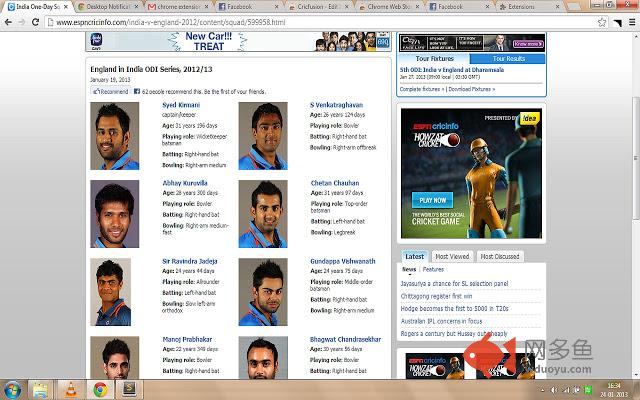The height and width of the screenshot is (400, 640).
Task: Read Australian IPL concerns in focus story
Action: point(441,321)
